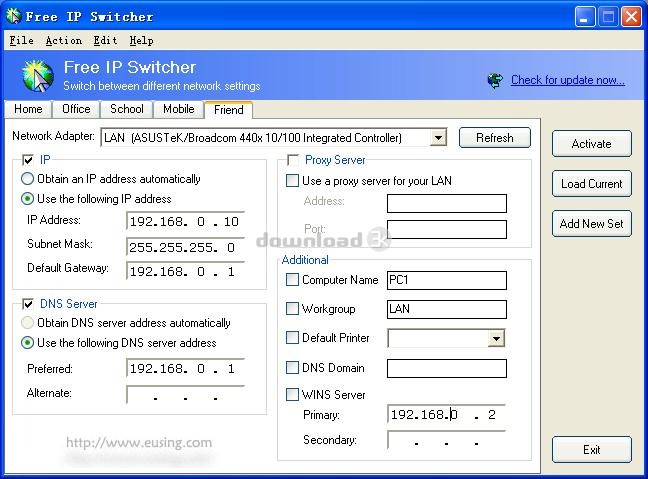Click the Default Gateway input field
The width and height of the screenshot is (648, 479).
186,271
